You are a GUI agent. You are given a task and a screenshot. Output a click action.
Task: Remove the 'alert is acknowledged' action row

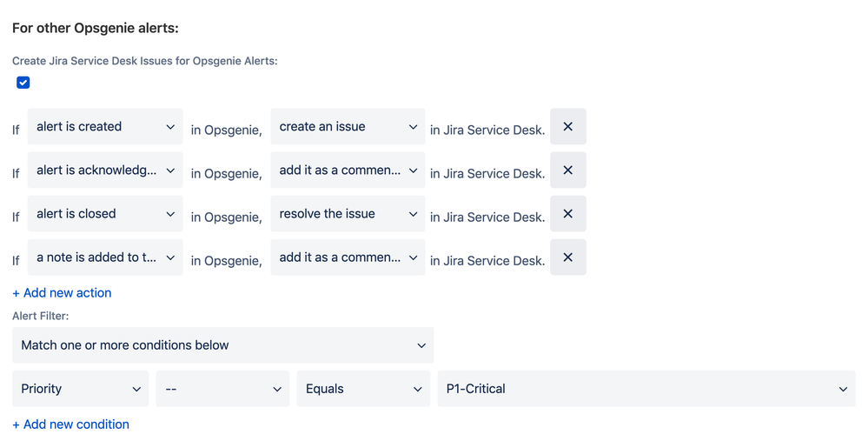(568, 170)
